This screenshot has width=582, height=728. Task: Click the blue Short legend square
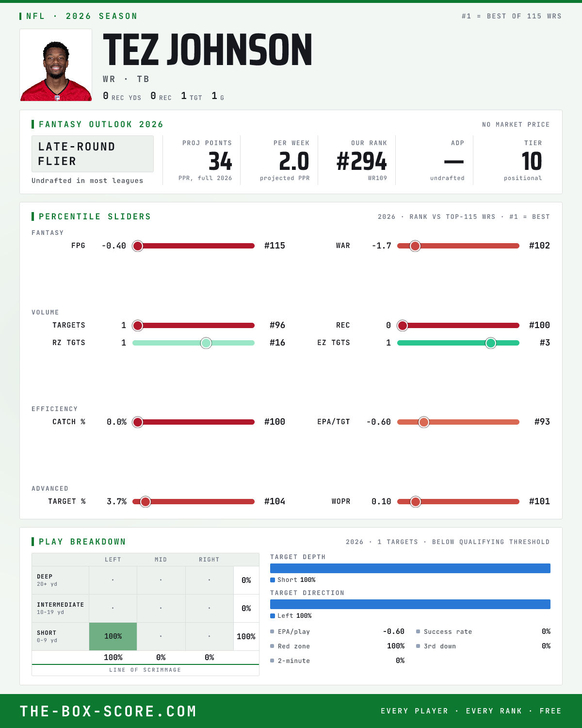[x=273, y=580]
